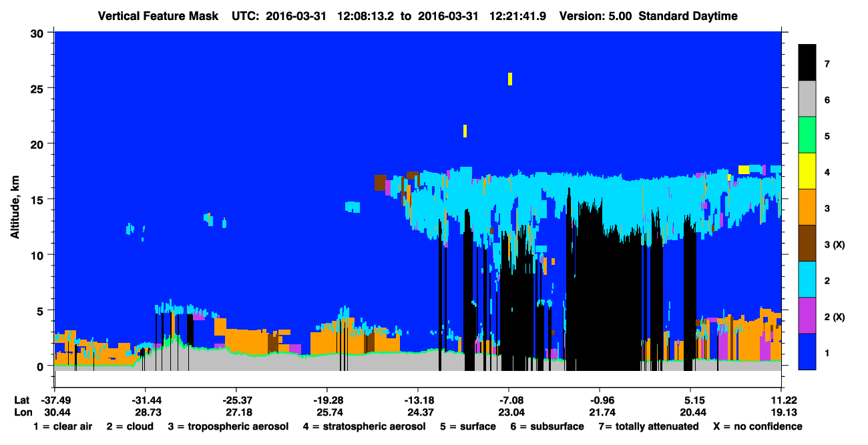
Task: Click the longitude value "20.44"
Action: [692, 412]
